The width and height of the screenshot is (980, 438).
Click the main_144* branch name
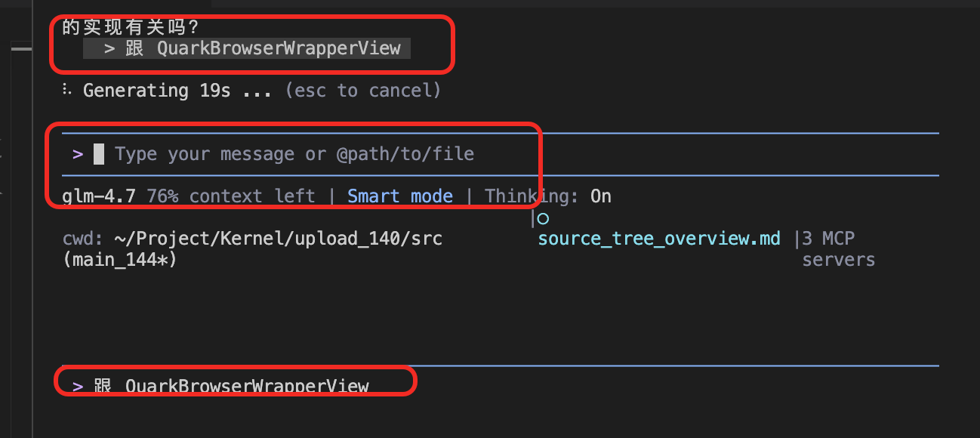coord(120,260)
